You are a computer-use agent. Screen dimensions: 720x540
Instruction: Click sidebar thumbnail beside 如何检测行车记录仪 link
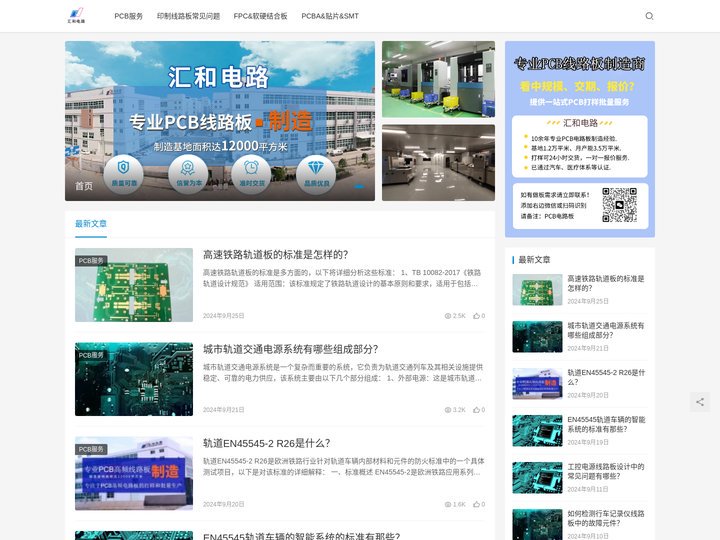pyautogui.click(x=537, y=524)
